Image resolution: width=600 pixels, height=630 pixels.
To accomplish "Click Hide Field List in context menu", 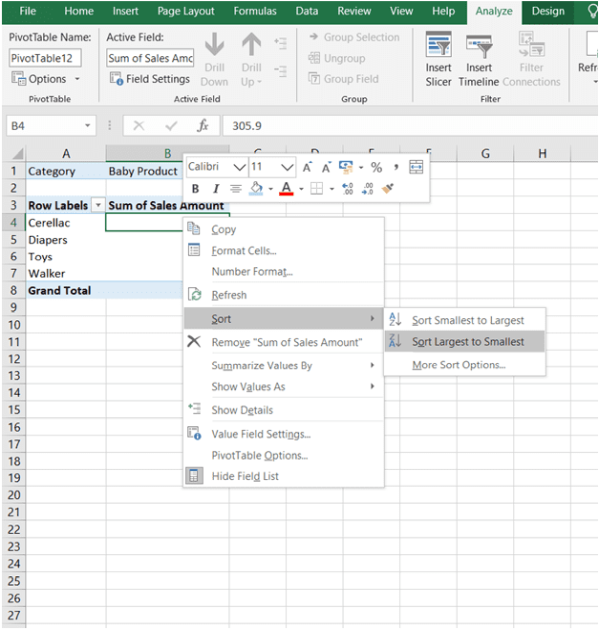I will [245, 476].
